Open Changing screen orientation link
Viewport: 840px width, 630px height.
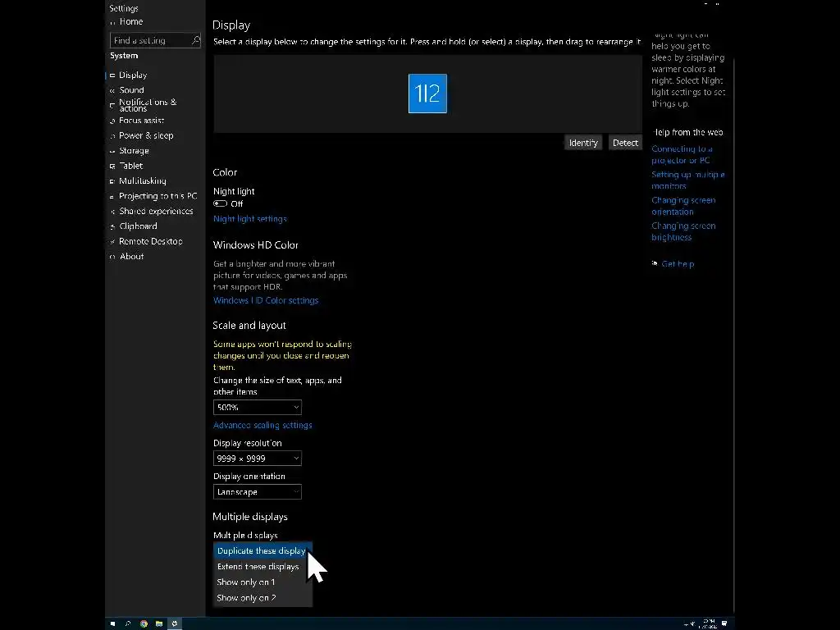point(683,206)
